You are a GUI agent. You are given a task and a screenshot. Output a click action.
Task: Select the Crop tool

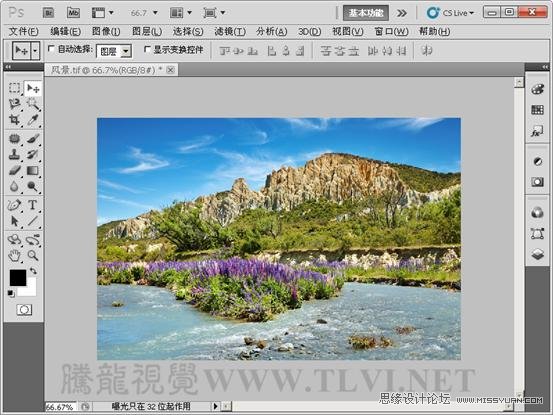click(14, 120)
